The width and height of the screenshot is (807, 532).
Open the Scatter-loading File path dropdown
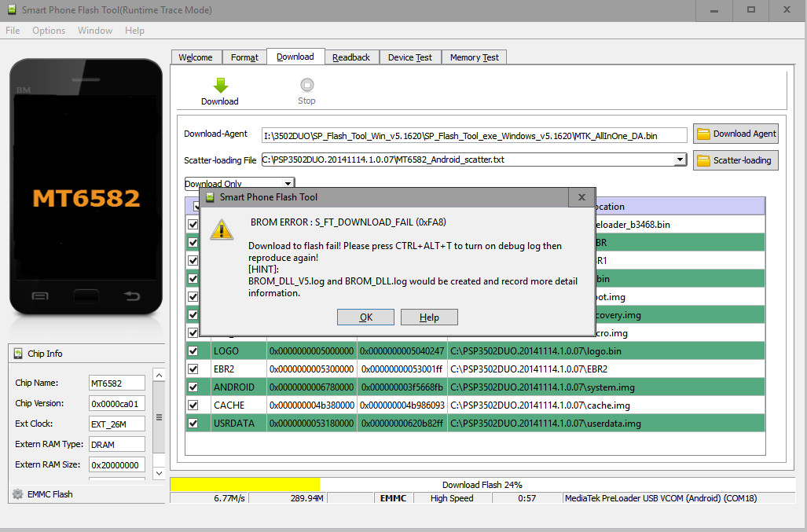(680, 160)
